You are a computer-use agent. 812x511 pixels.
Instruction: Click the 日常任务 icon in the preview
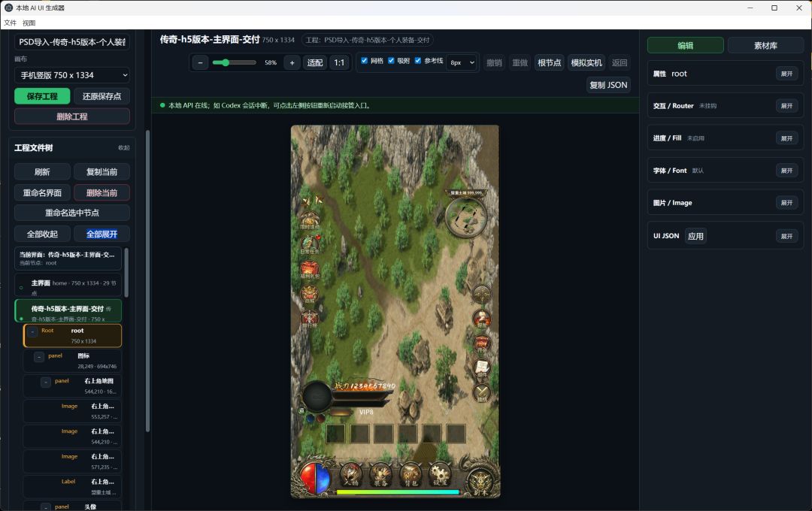point(310,243)
